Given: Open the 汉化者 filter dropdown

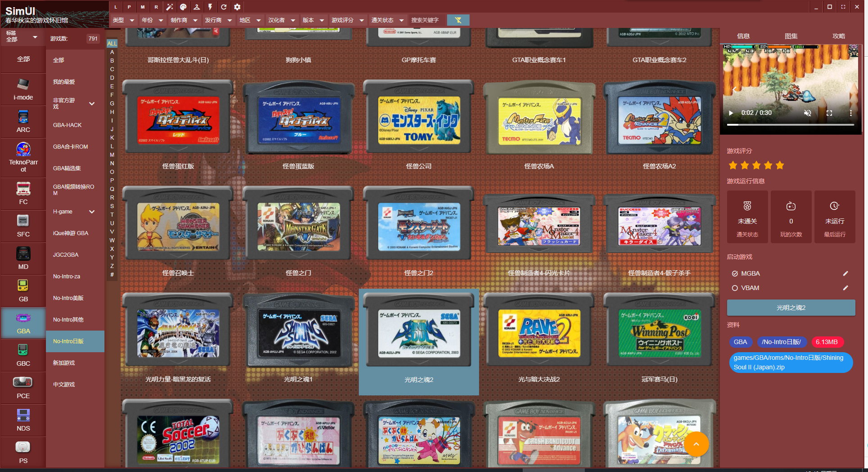Looking at the screenshot, I should (x=282, y=20).
